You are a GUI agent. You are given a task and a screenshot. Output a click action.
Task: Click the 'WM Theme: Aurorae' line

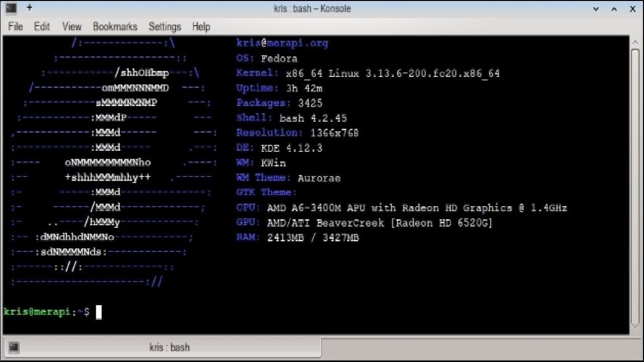click(288, 178)
